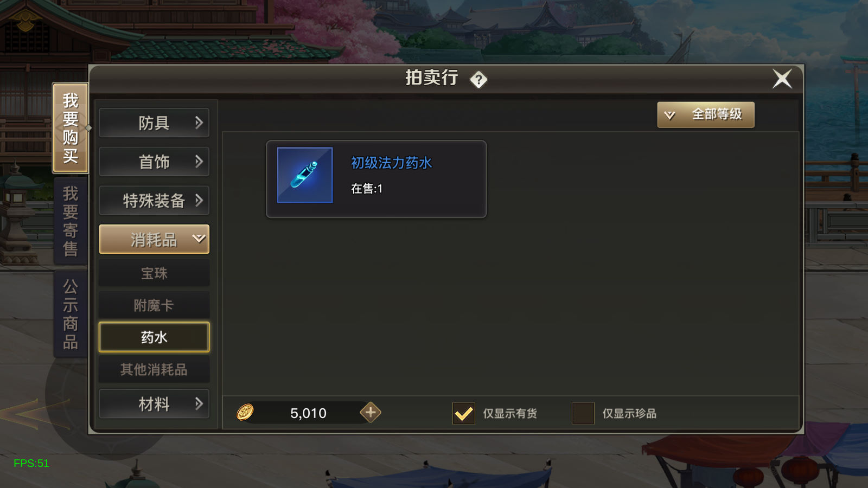The height and width of the screenshot is (488, 868).
Task: Click the gold coin currency icon
Action: tap(245, 413)
